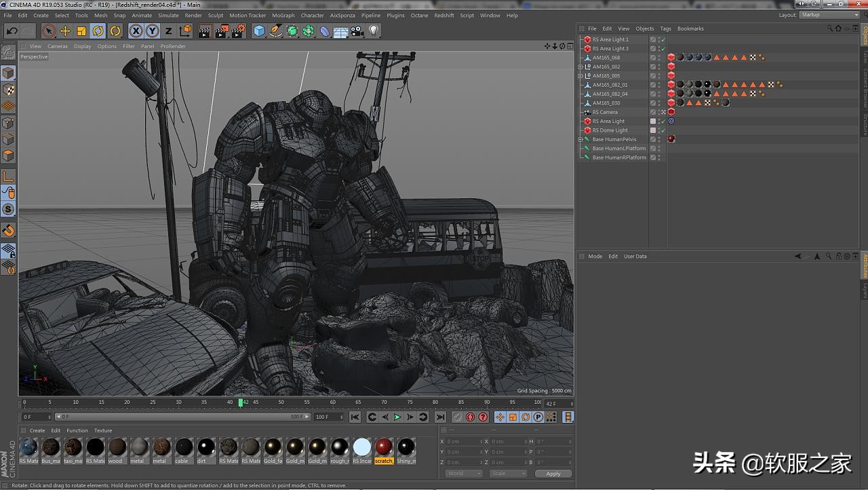
Task: Select the Pen spline tool icon
Action: [x=276, y=31]
